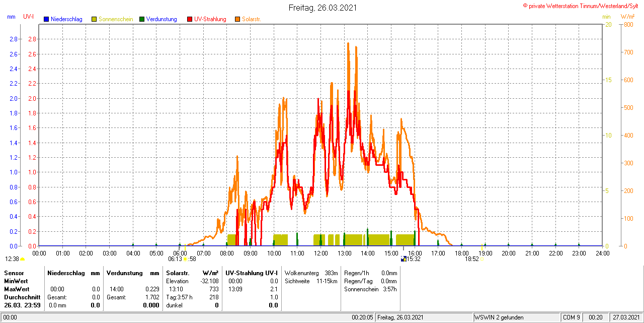Image resolution: width=644 pixels, height=323 pixels.
Task: Click the 12:00 label on the time axis
Action: click(320, 253)
